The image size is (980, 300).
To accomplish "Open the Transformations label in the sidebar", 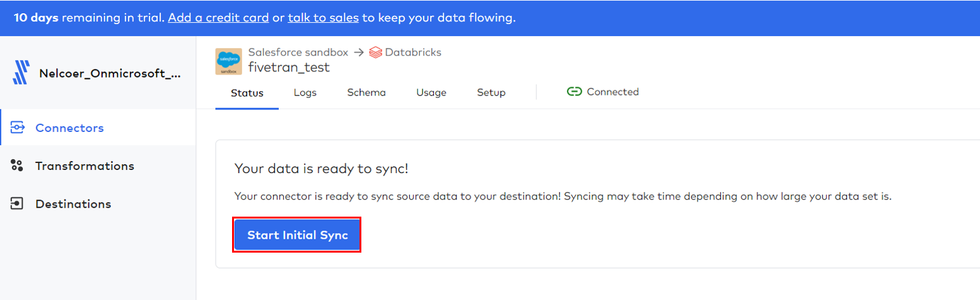I will (x=85, y=166).
